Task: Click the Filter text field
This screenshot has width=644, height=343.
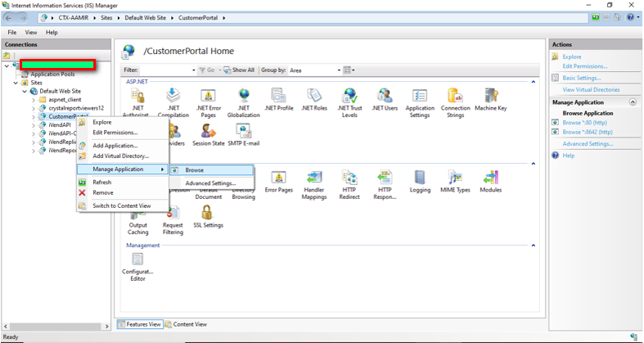Action: (164, 70)
